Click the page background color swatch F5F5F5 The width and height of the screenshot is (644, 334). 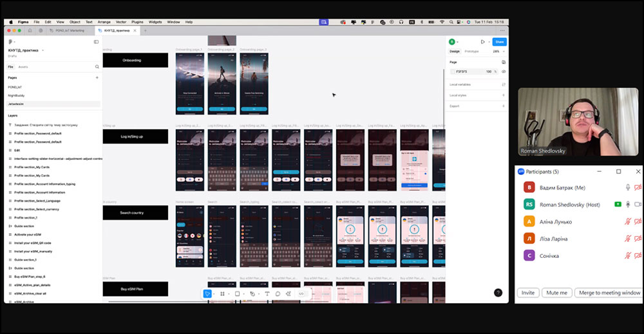point(453,72)
